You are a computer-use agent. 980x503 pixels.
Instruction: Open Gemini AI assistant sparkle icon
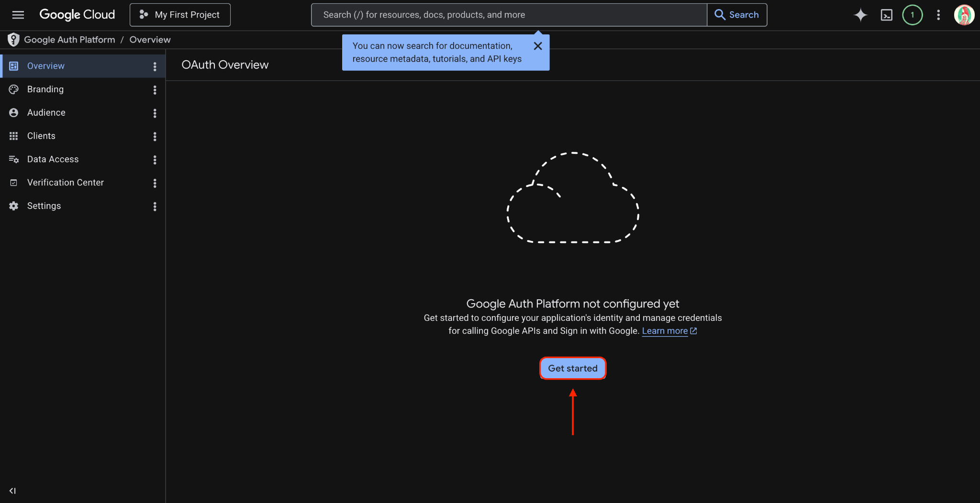coord(860,15)
